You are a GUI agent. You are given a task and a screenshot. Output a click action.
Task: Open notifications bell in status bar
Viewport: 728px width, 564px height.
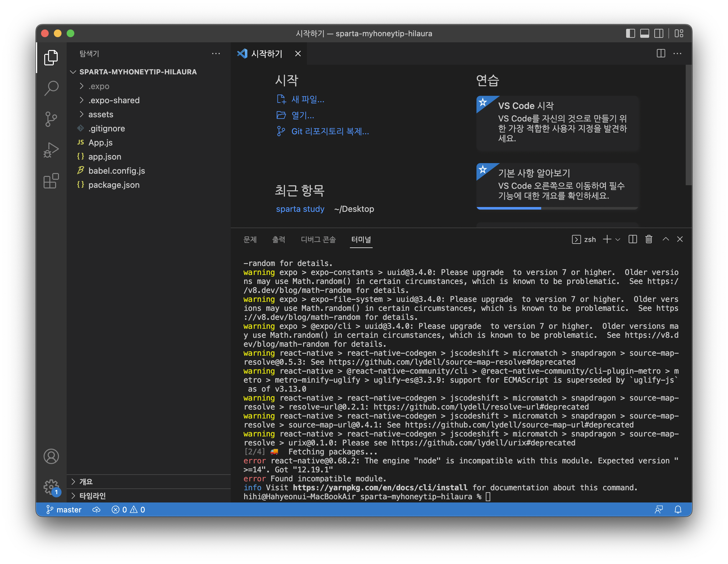(x=678, y=510)
